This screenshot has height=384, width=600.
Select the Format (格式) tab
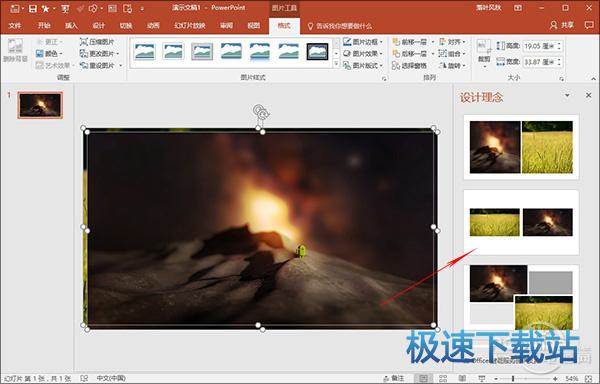[284, 26]
